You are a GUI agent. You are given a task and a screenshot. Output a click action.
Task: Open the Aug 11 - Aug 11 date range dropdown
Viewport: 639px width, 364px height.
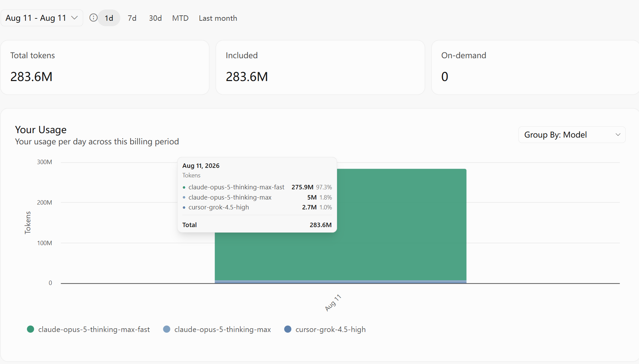click(42, 18)
